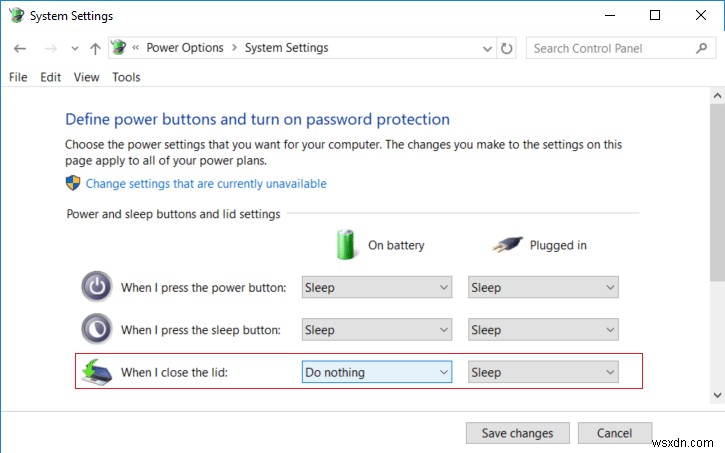Image resolution: width=725 pixels, height=453 pixels.
Task: Open power button On battery dropdown
Action: 377,288
